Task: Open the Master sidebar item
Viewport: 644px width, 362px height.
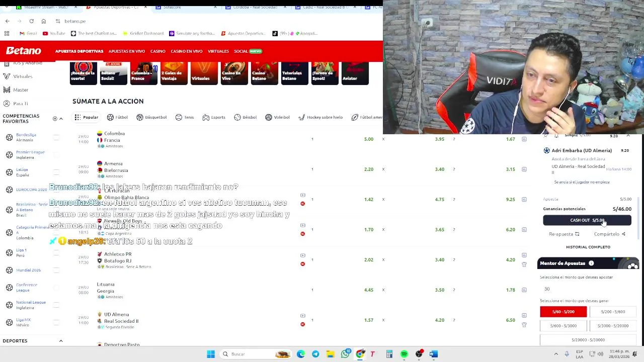Action: [20, 89]
